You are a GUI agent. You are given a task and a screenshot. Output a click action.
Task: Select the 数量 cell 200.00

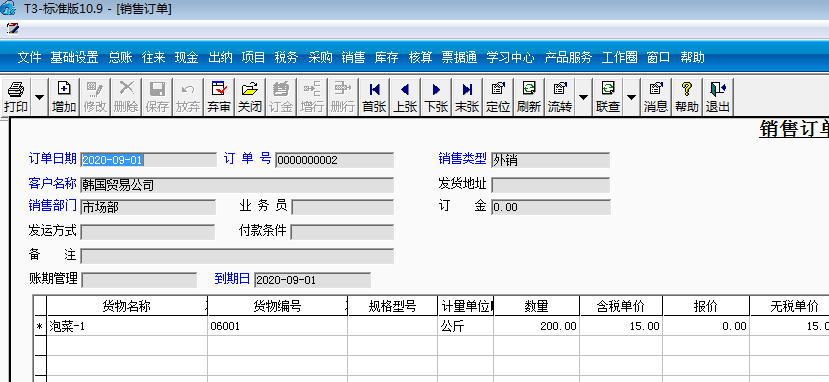pyautogui.click(x=537, y=327)
